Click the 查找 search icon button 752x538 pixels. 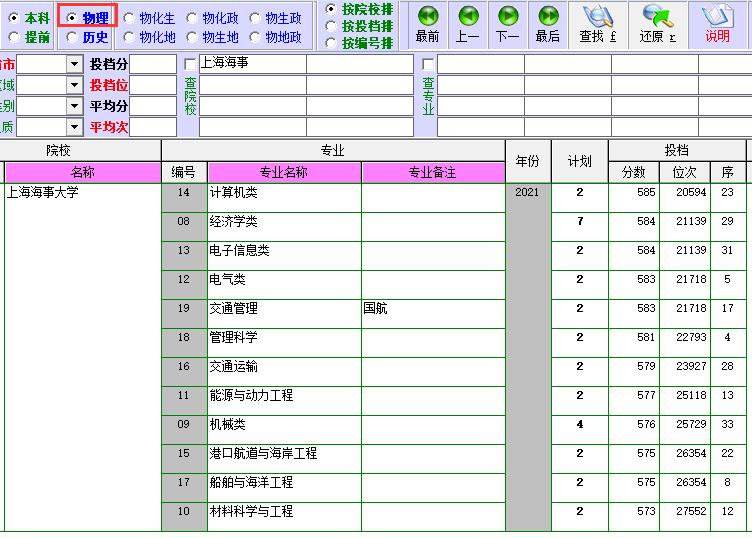(x=598, y=25)
